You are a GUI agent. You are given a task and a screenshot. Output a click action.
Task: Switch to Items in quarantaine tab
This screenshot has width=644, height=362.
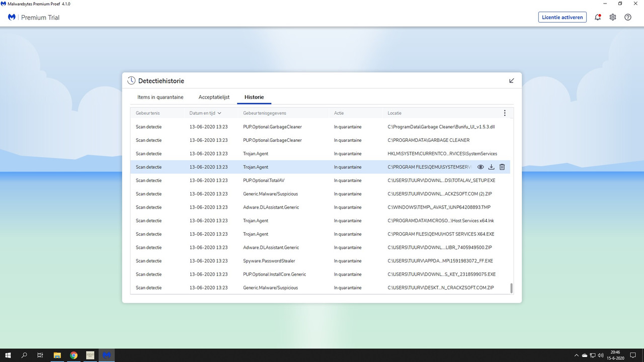[160, 97]
